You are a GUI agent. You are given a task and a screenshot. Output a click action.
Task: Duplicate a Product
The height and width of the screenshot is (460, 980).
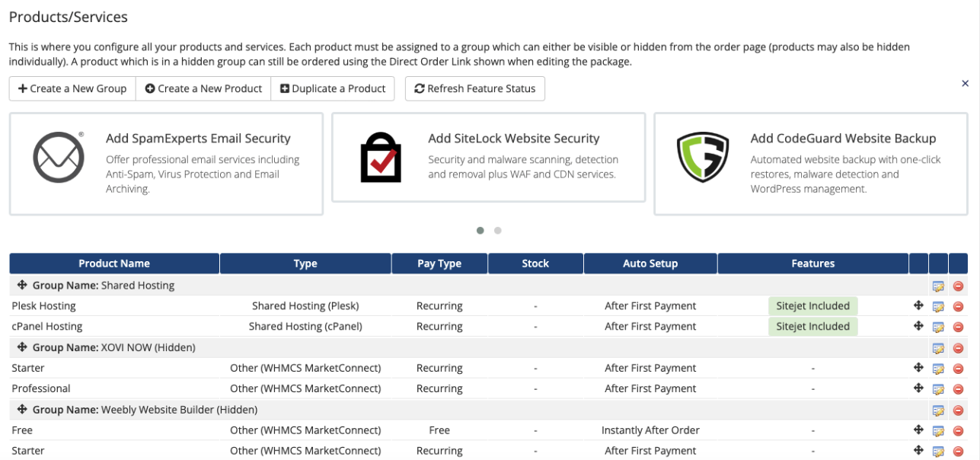tap(333, 88)
